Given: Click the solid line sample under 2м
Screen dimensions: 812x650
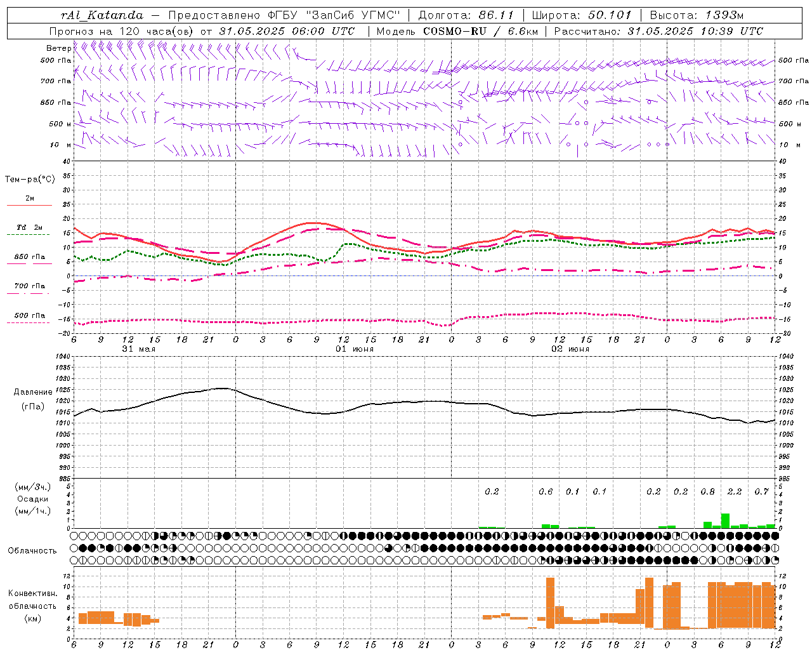Looking at the screenshot, I should coord(29,206).
